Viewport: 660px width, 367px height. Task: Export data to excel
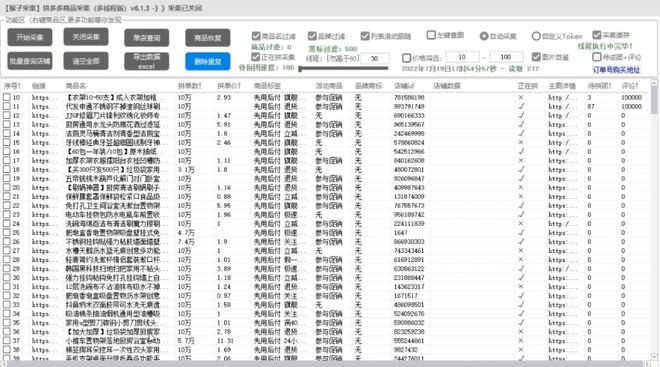[146, 61]
